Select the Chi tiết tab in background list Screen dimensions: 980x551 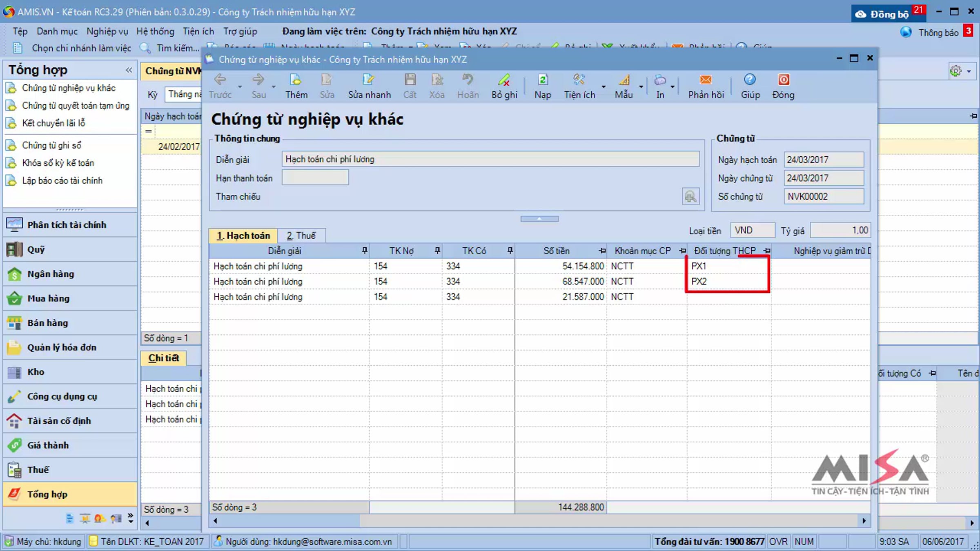coord(164,358)
